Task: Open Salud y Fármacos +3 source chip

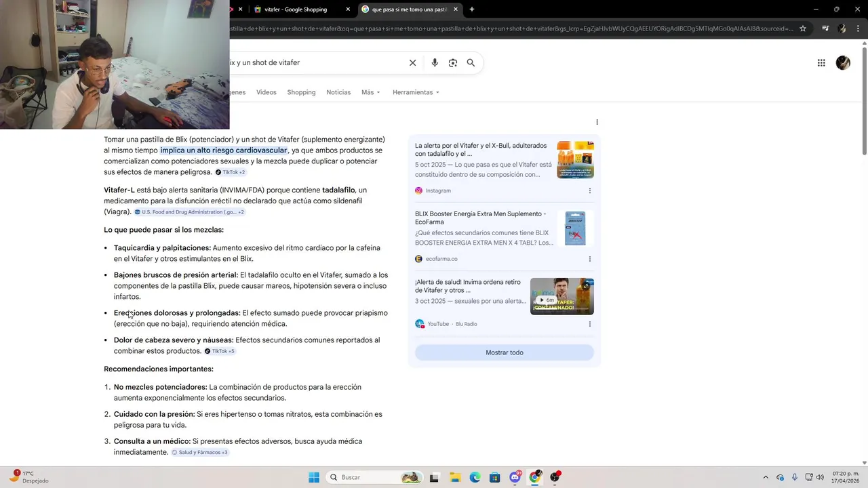Action: click(x=200, y=452)
